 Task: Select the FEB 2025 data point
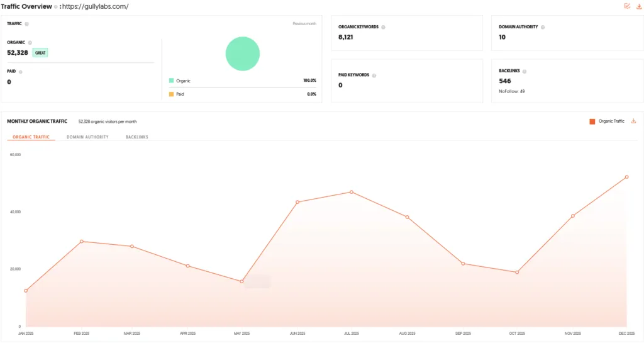point(82,242)
